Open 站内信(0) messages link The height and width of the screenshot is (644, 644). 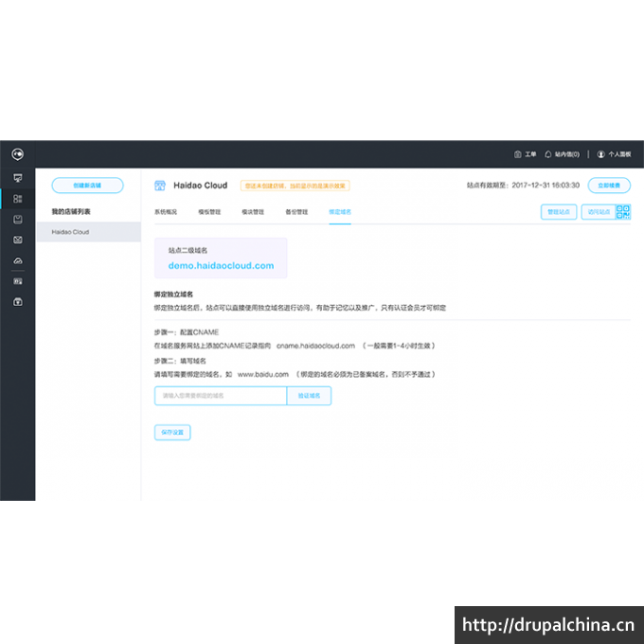pos(567,154)
